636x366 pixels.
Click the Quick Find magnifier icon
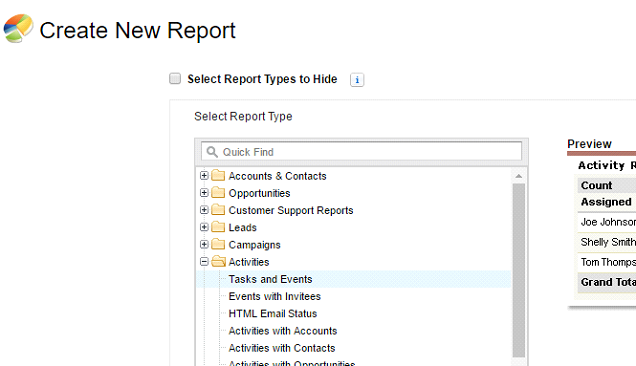[212, 152]
